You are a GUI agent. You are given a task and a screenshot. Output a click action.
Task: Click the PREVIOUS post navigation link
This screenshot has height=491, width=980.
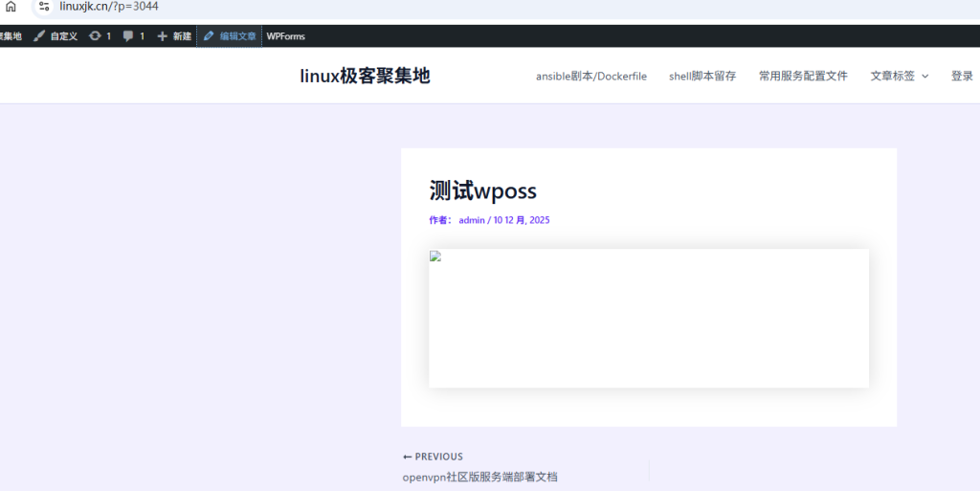click(433, 457)
